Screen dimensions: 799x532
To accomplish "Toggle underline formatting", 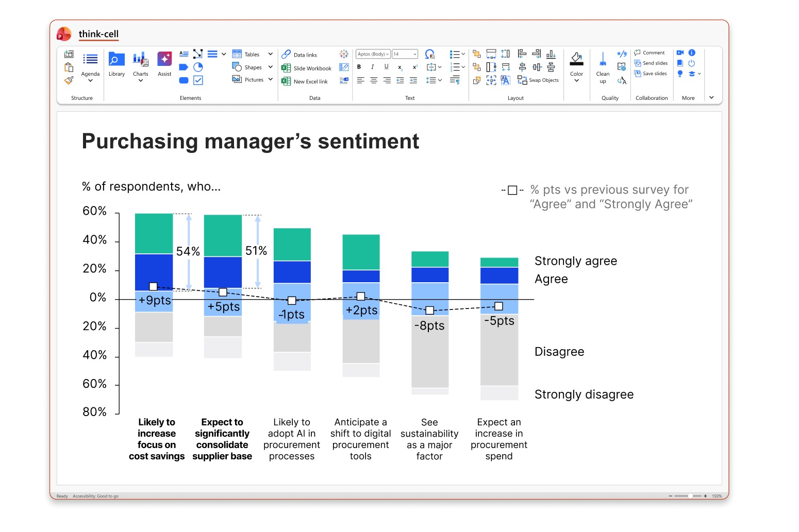I will tap(386, 67).
